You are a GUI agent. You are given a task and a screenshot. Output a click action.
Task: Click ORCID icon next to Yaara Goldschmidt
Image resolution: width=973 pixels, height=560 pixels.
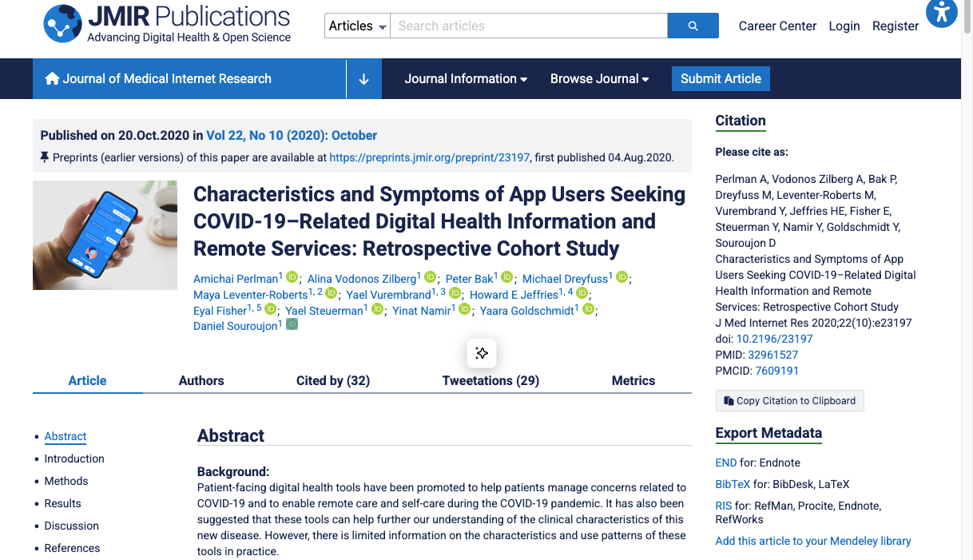(x=588, y=310)
